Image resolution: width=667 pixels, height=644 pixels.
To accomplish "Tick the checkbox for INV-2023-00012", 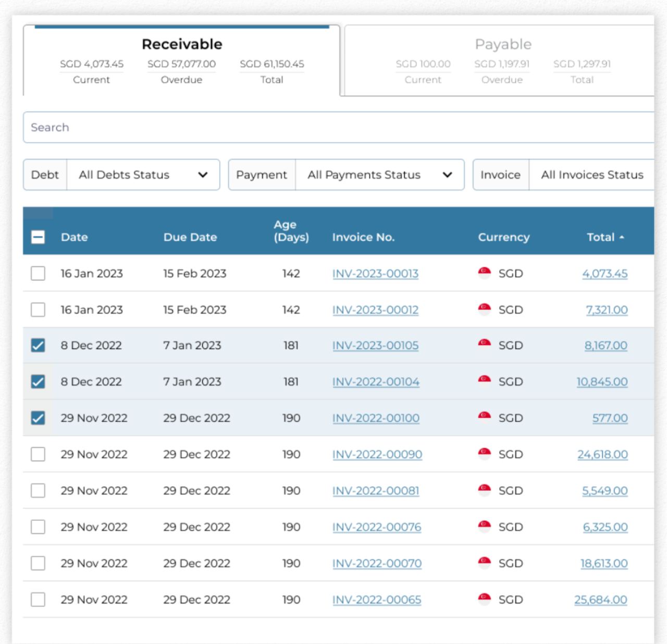I will [x=38, y=310].
